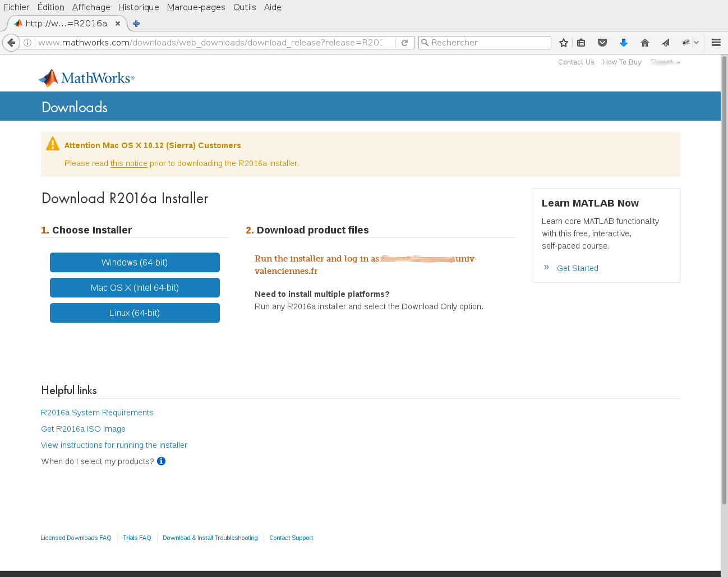Go to the home page icon
The width and height of the screenshot is (728, 577).
click(x=645, y=43)
